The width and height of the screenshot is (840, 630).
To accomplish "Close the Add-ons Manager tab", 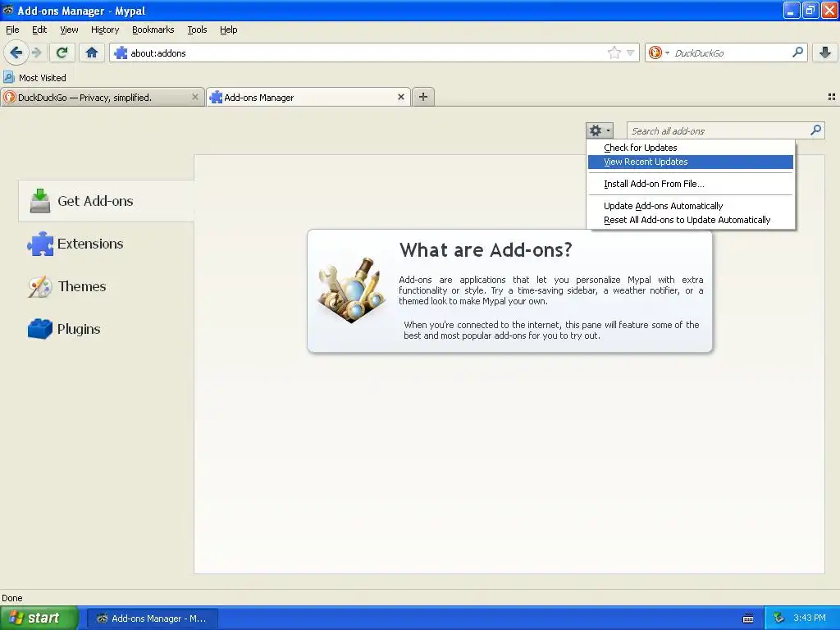I will (400, 97).
